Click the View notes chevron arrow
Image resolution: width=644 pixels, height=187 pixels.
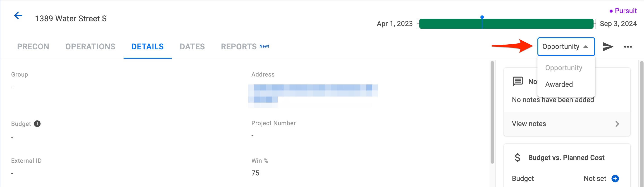(617, 124)
